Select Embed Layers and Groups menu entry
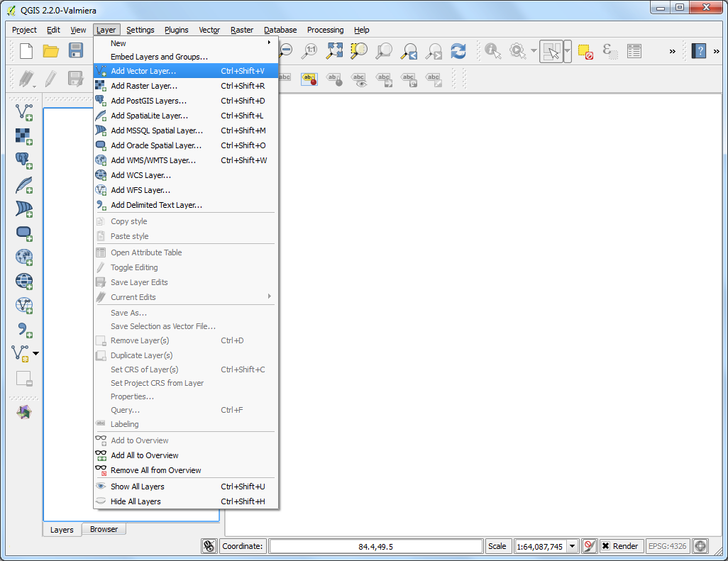728x561 pixels. click(x=186, y=57)
